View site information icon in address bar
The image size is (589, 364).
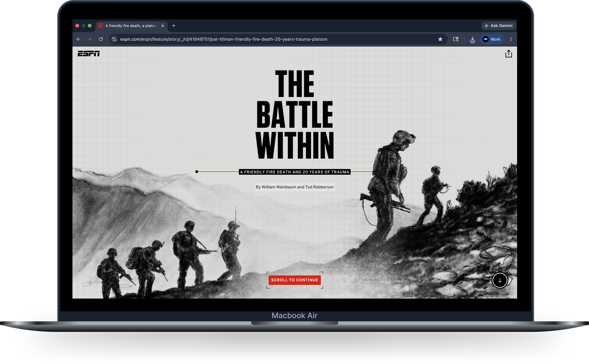[x=114, y=39]
